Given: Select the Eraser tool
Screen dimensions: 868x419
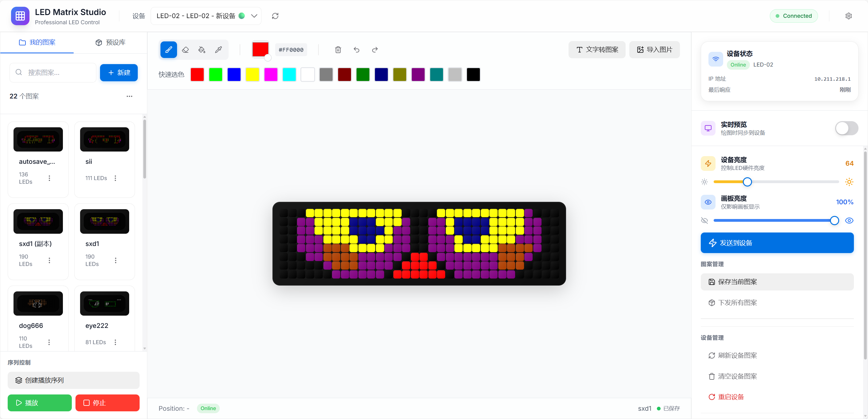Looking at the screenshot, I should point(185,49).
